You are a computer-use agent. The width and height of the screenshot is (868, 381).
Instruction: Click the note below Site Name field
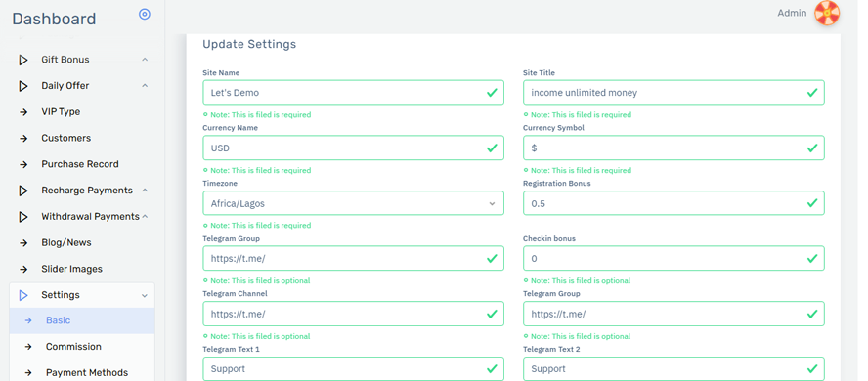click(257, 115)
